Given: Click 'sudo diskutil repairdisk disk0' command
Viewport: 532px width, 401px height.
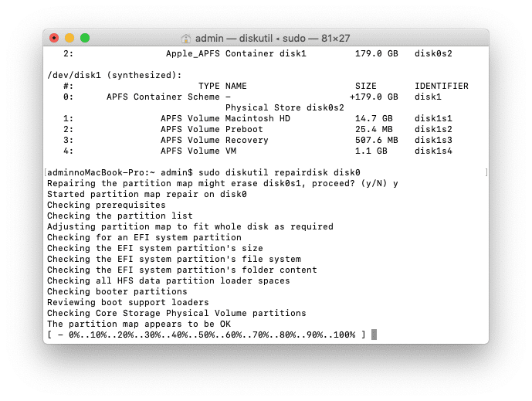Looking at the screenshot, I should click(x=280, y=172).
